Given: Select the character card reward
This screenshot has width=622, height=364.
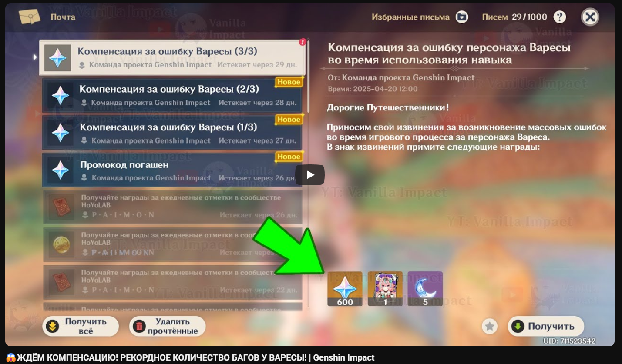Looking at the screenshot, I should 385,289.
